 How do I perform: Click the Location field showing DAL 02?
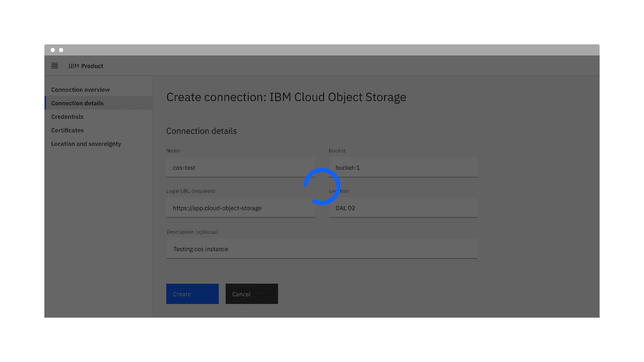tap(402, 208)
